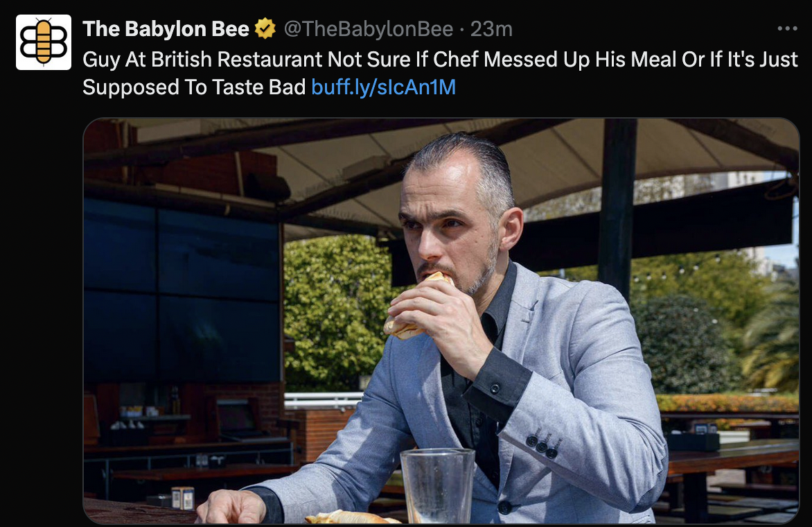Open the attached photo of man eating
812x527 pixels.
tap(441, 321)
